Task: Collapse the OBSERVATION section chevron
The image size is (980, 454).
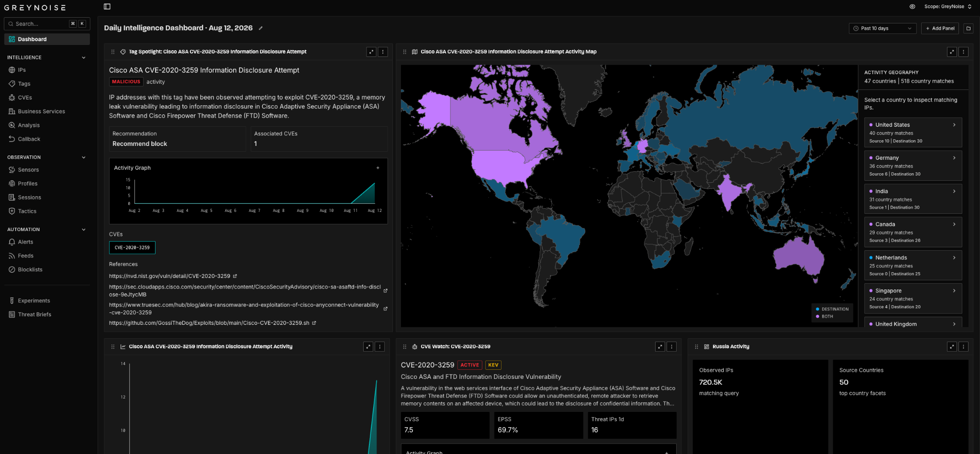Action: (84, 157)
